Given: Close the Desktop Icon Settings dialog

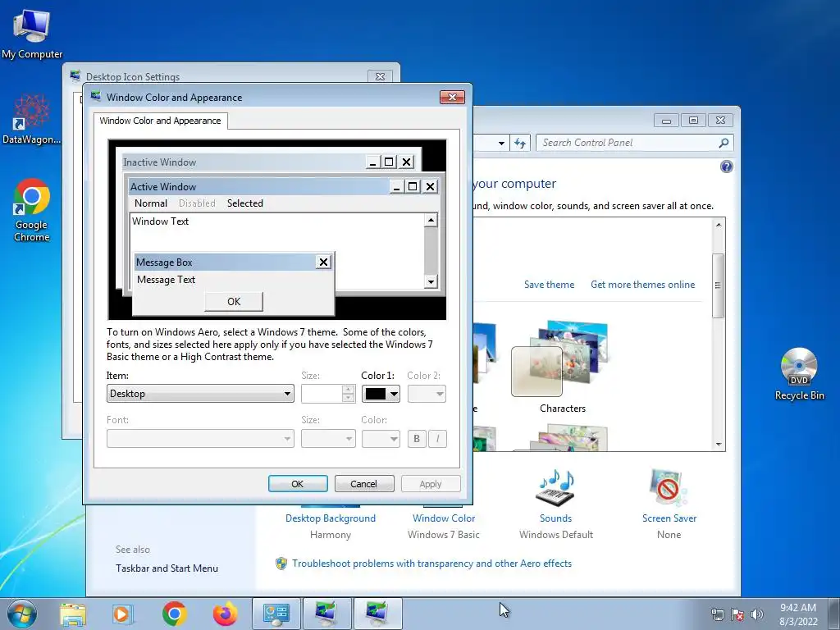Looking at the screenshot, I should 381,76.
